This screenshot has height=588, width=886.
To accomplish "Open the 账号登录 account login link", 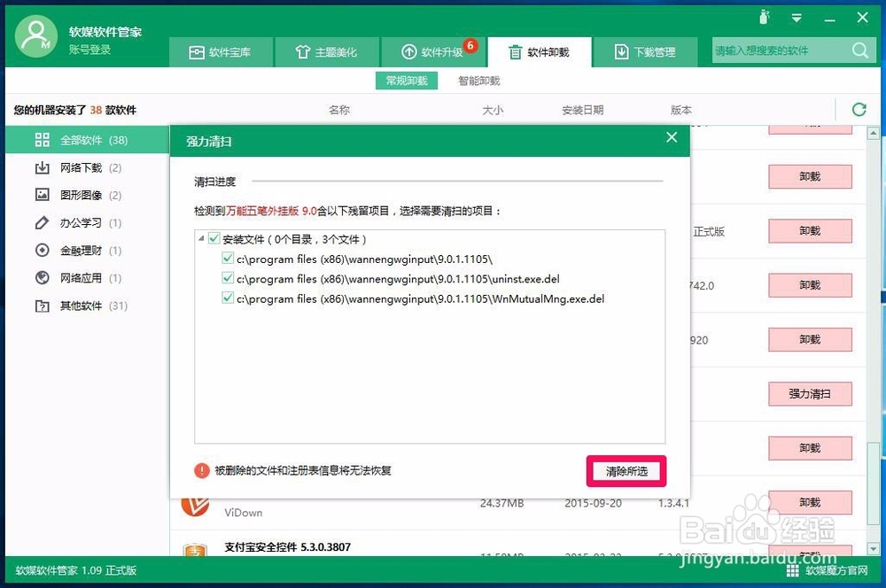I will [89, 50].
